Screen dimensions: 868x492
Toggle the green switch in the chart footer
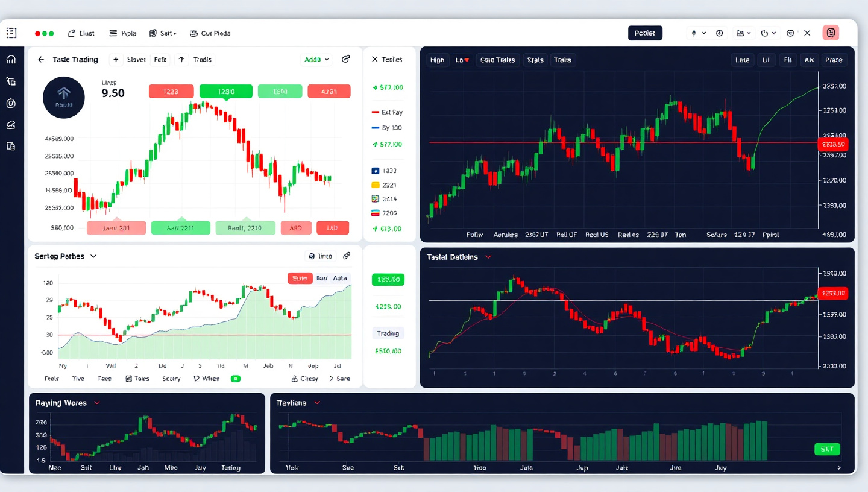236,379
